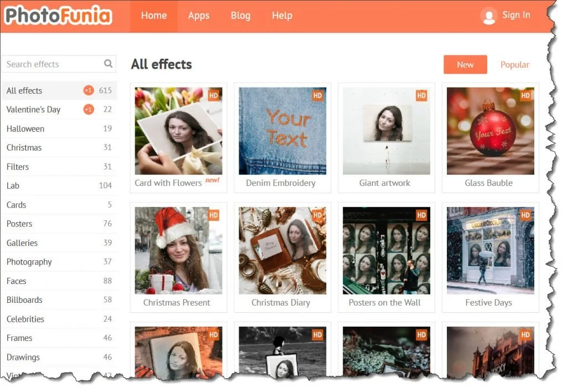The width and height of the screenshot is (567, 392).
Task: Browse the Celebrities category
Action: pos(28,319)
